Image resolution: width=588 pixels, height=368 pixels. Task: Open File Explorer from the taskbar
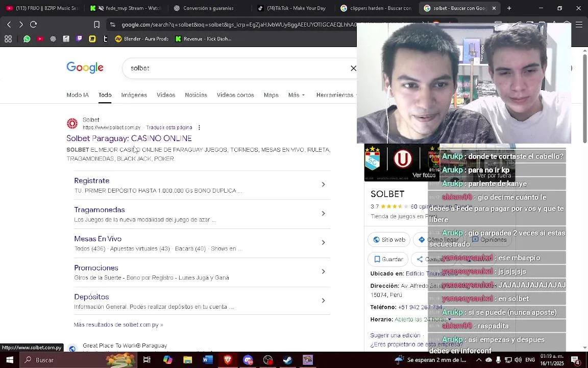187,360
